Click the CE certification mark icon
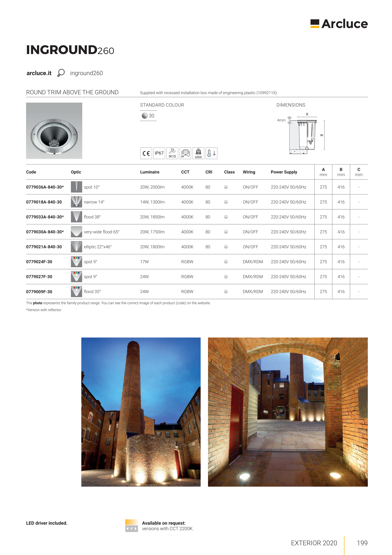The image size is (392, 555). (146, 153)
